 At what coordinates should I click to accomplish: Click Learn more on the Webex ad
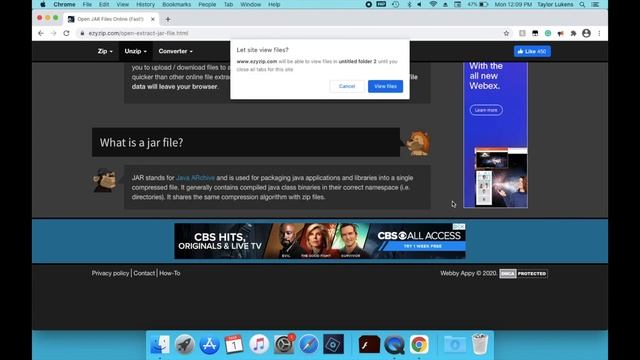coord(486,110)
